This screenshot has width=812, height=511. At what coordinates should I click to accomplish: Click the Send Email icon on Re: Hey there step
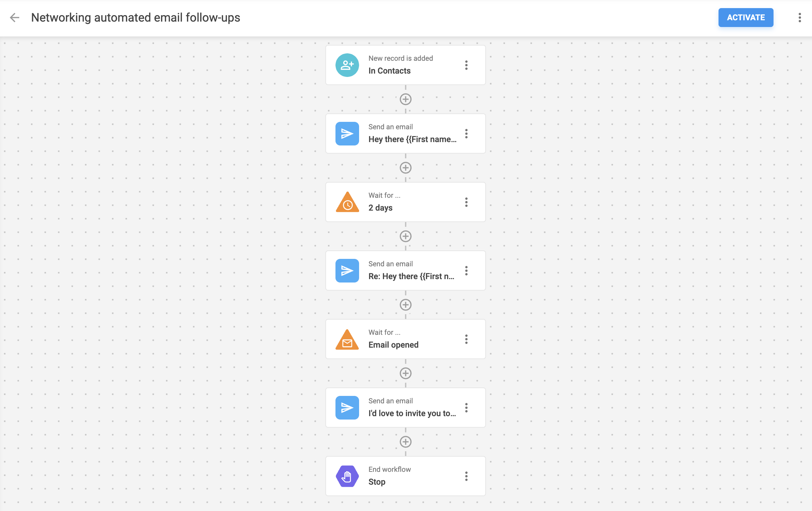[347, 270]
